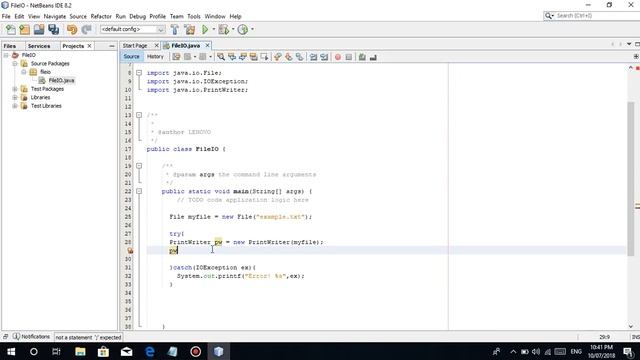Click the Save All toolbar icon
Image resolution: width=640 pixels, height=360 pixels.
point(53,29)
